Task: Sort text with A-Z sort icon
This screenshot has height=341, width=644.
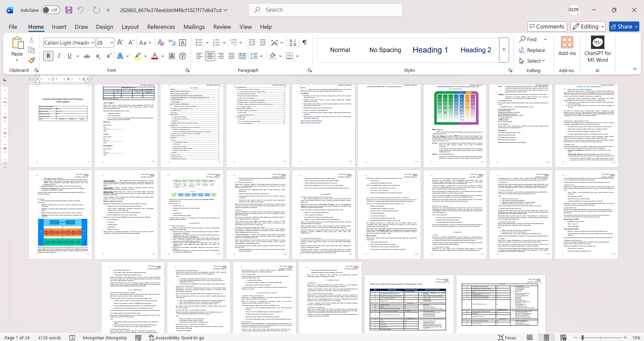Action: pos(293,43)
